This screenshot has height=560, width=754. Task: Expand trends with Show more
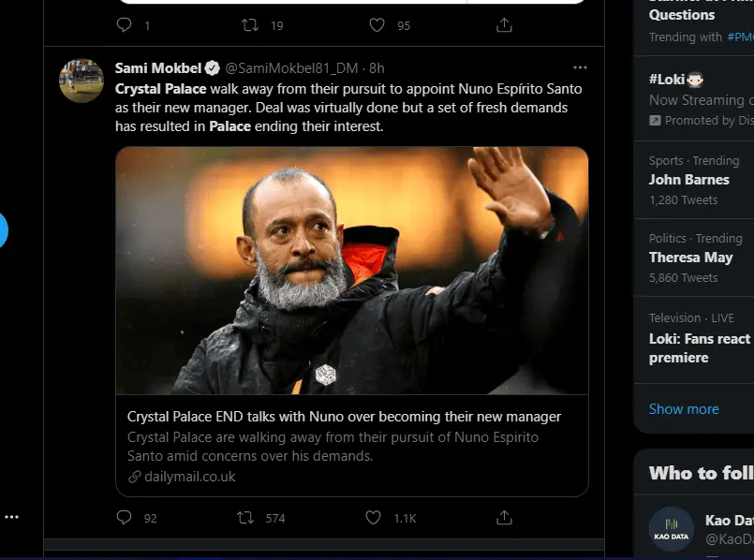pos(684,409)
